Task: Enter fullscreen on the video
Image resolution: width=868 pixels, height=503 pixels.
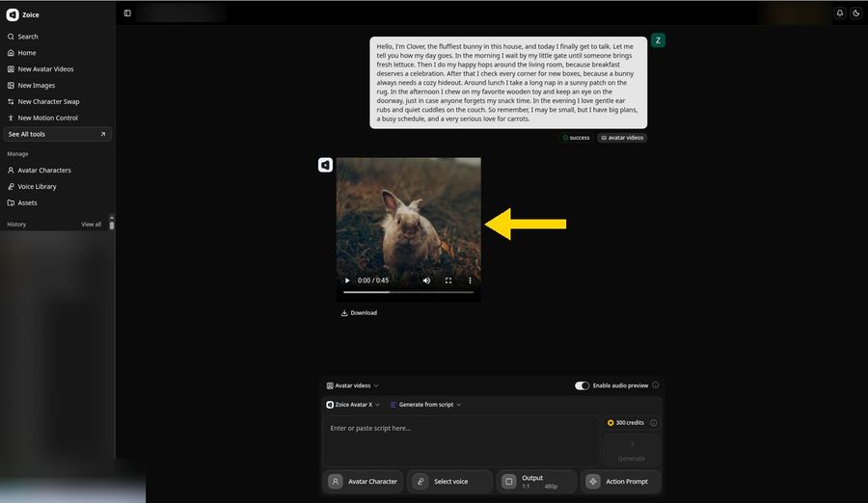Action: click(x=448, y=280)
